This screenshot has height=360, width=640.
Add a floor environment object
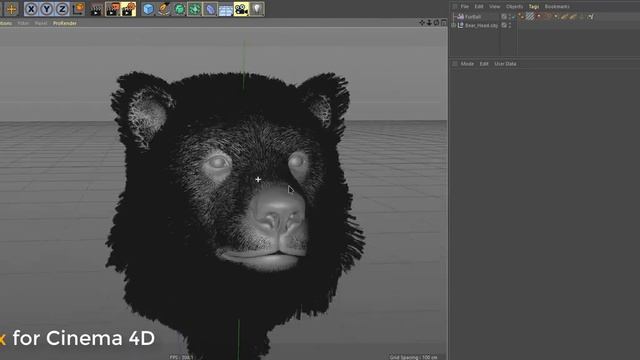[x=226, y=9]
